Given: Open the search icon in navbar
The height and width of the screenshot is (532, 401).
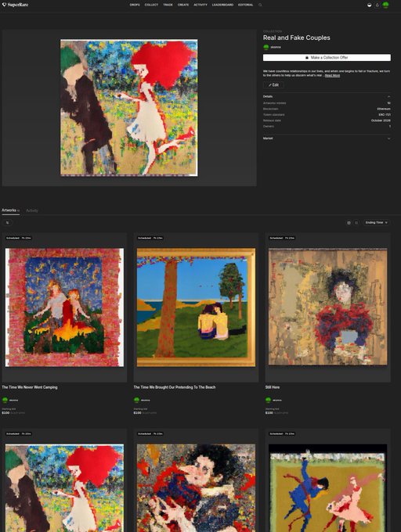Looking at the screenshot, I should (260, 5).
